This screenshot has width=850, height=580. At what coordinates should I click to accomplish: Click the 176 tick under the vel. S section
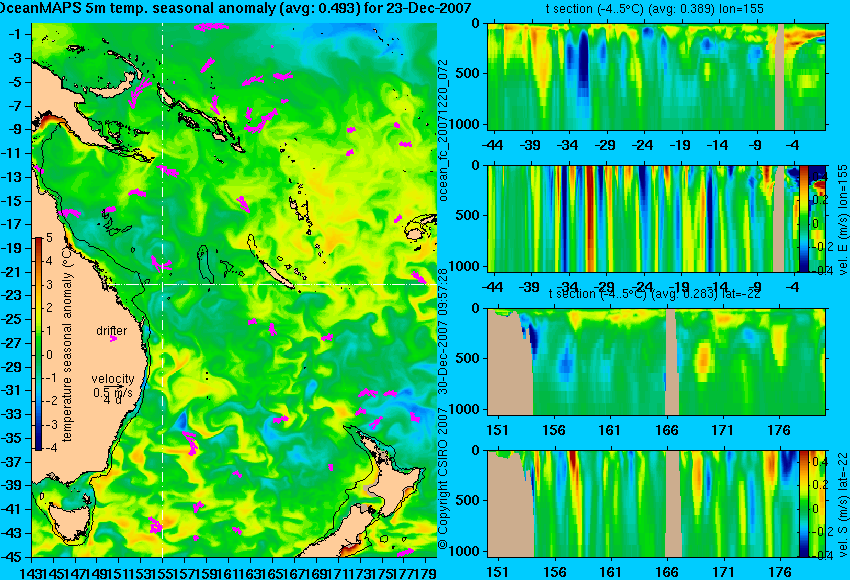(x=780, y=572)
